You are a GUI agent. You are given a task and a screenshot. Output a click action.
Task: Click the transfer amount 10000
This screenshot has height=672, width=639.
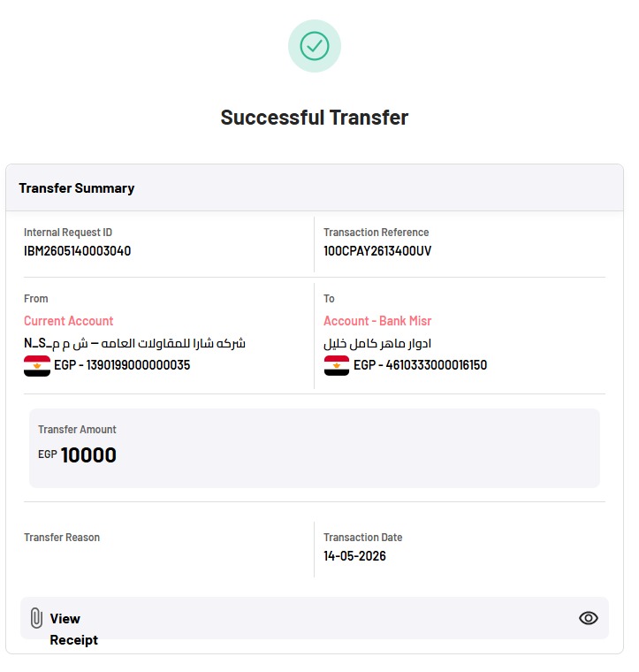[88, 455]
